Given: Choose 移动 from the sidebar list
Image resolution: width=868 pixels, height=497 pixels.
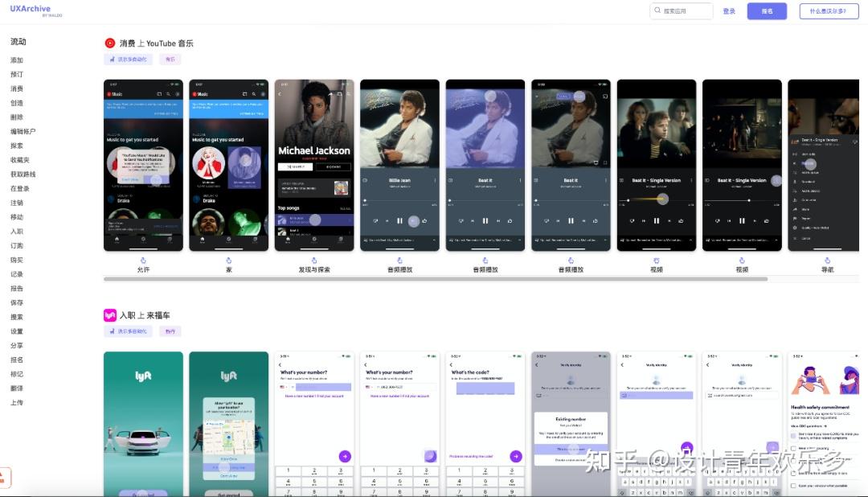Looking at the screenshot, I should [x=17, y=217].
